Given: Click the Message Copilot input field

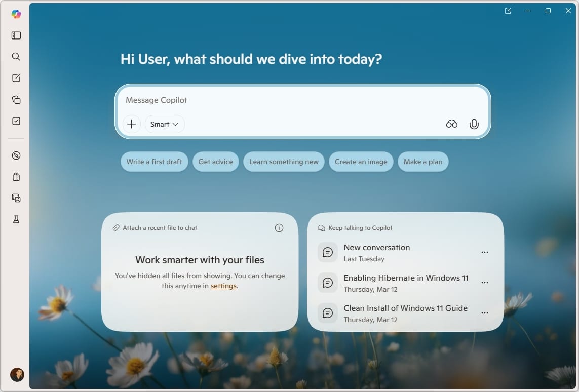Looking at the screenshot, I should point(302,100).
